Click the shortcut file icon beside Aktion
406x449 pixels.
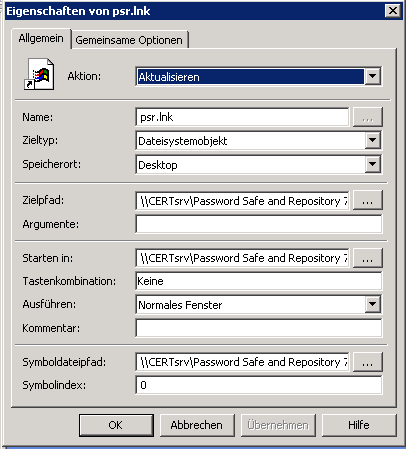point(39,74)
